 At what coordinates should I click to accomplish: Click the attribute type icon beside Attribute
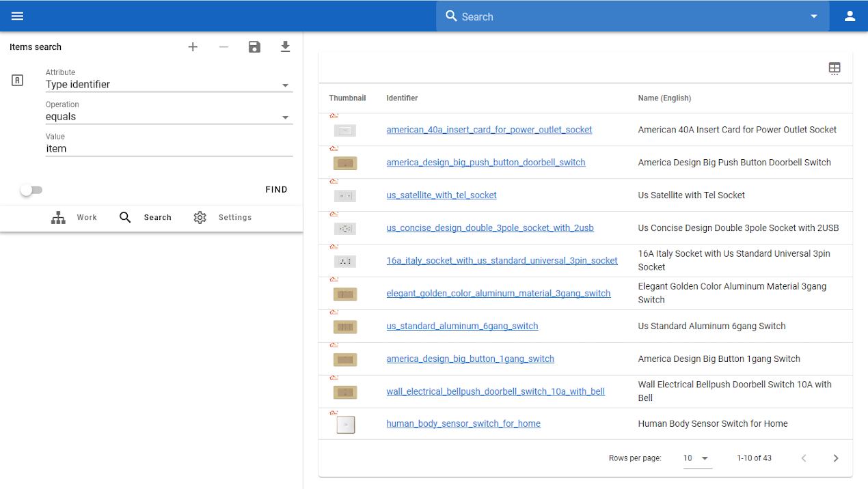18,81
